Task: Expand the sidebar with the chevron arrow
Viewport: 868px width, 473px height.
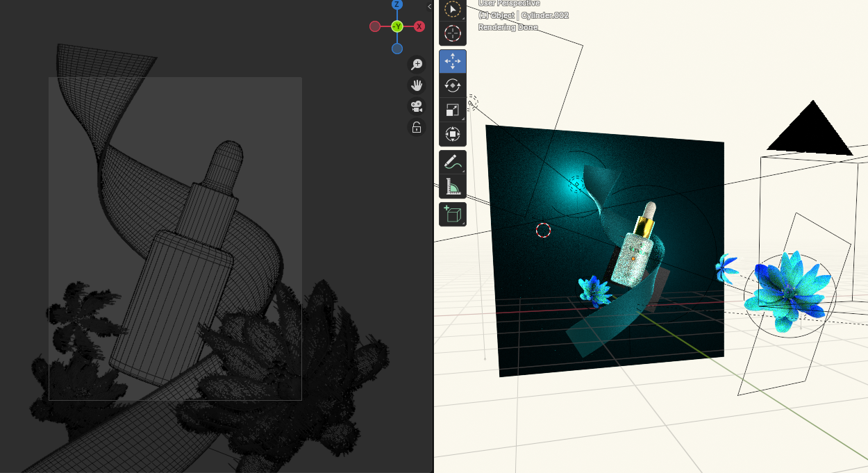Action: click(429, 6)
